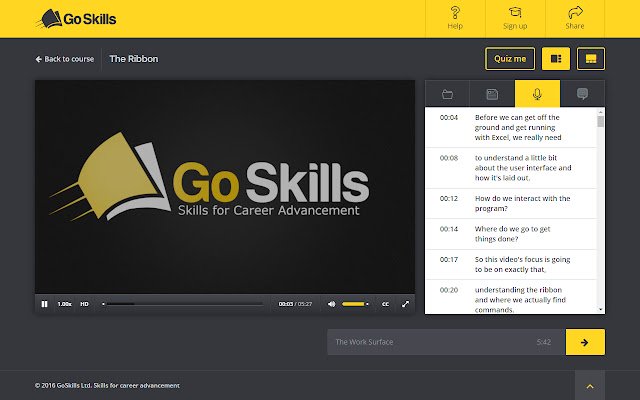
Task: Jump to transcript line at 00:04
Action: point(511,127)
